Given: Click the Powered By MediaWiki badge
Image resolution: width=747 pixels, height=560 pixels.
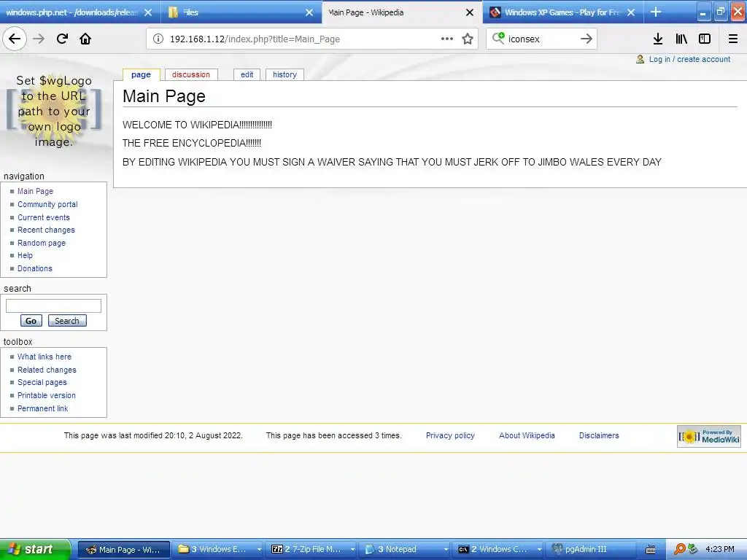Looking at the screenshot, I should tap(709, 436).
